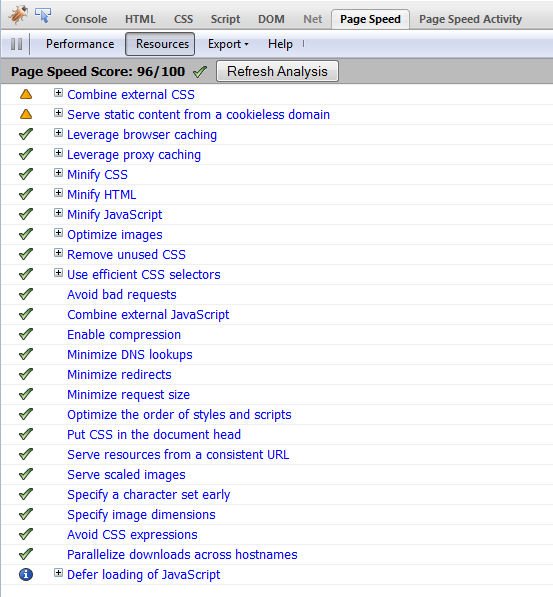Screen dimensions: 553x597
Task: Open the Minimize redirects link
Action: (x=119, y=375)
